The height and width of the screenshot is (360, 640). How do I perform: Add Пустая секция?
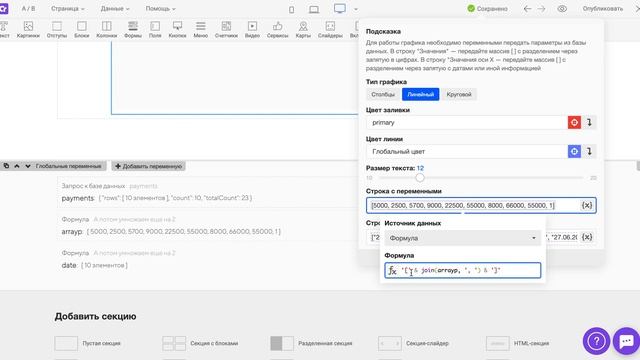pyautogui.click(x=87, y=343)
